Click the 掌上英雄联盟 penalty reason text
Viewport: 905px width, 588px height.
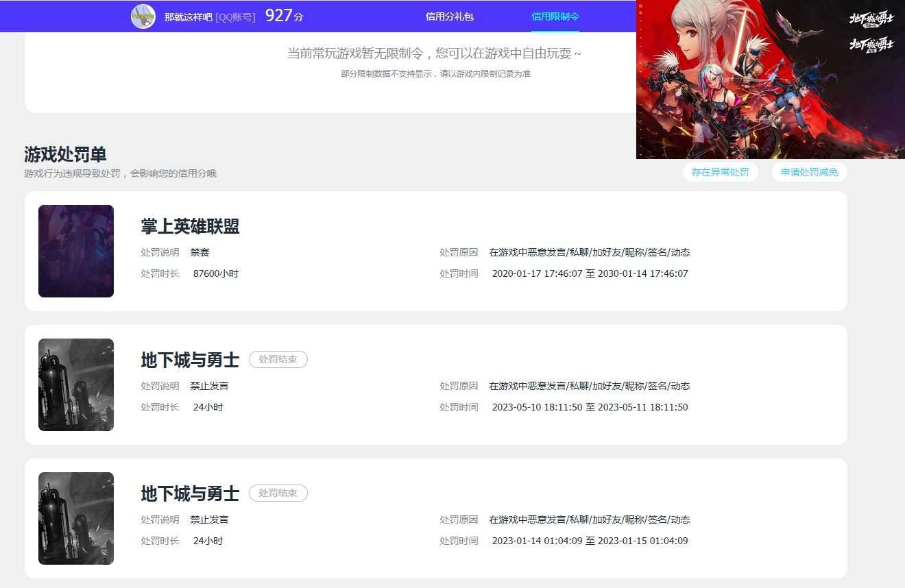coord(590,252)
